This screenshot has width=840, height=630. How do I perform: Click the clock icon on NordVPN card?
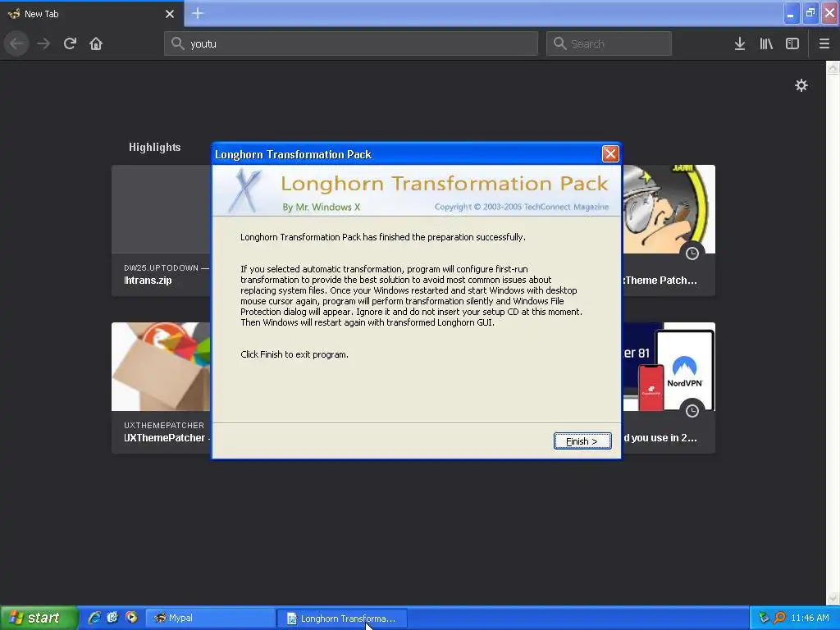[692, 411]
